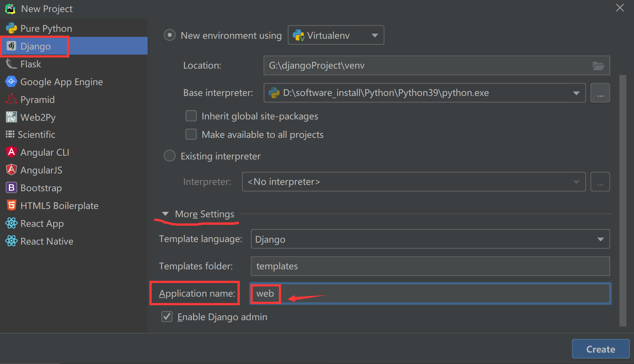Viewport: 634px width, 364px height.
Task: Uncheck Enable Django admin
Action: pyautogui.click(x=167, y=317)
